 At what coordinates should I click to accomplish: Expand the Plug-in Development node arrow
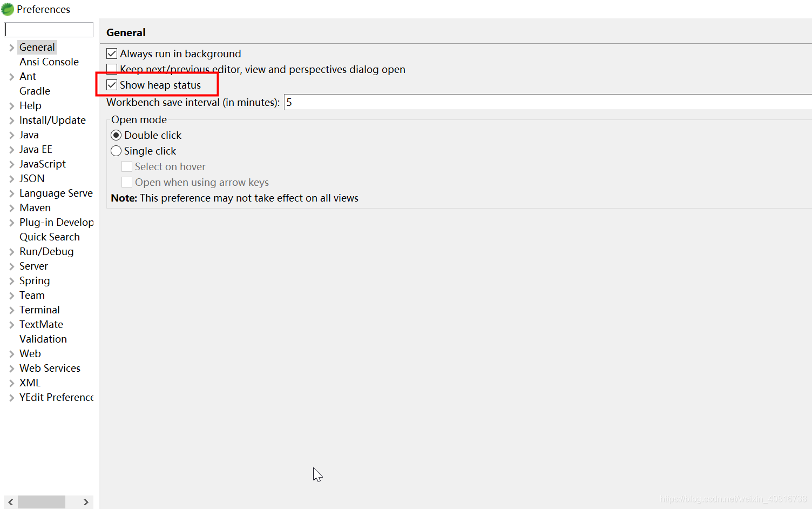(11, 223)
